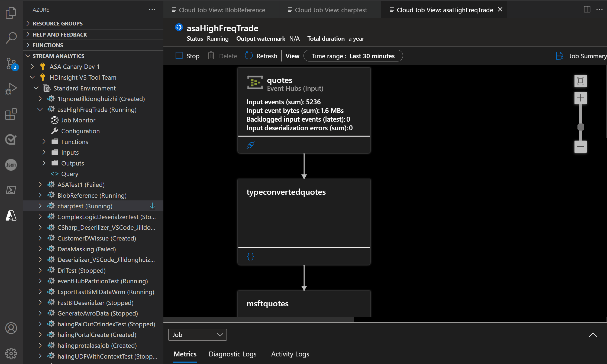Collapse the asaHighFreqTrade job node

pyautogui.click(x=40, y=109)
